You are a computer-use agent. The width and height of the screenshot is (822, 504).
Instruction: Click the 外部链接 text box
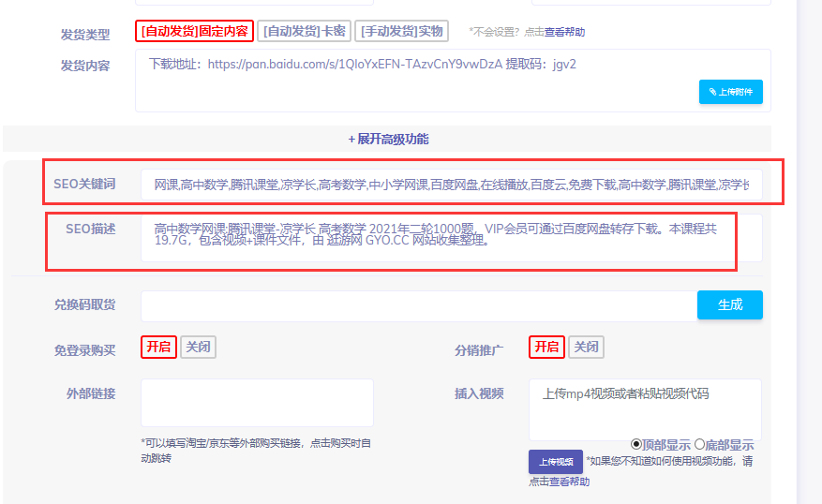point(257,403)
